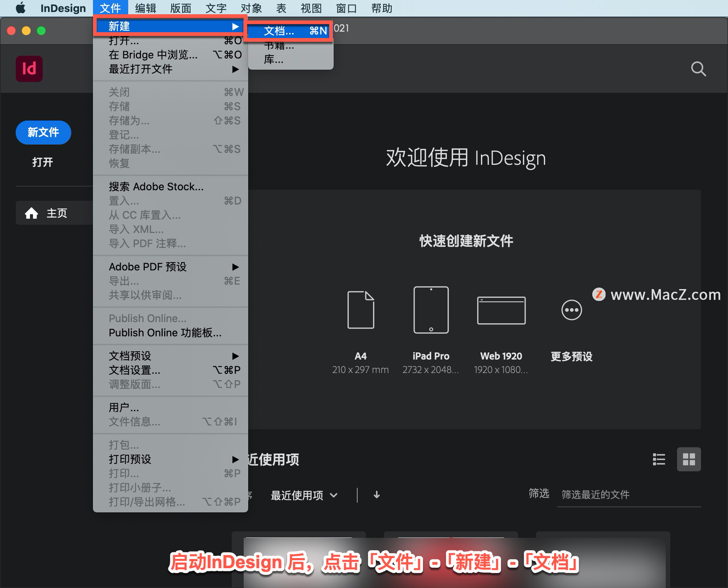Click the 打开 button in sidebar
This screenshot has height=588, width=728.
click(x=42, y=162)
